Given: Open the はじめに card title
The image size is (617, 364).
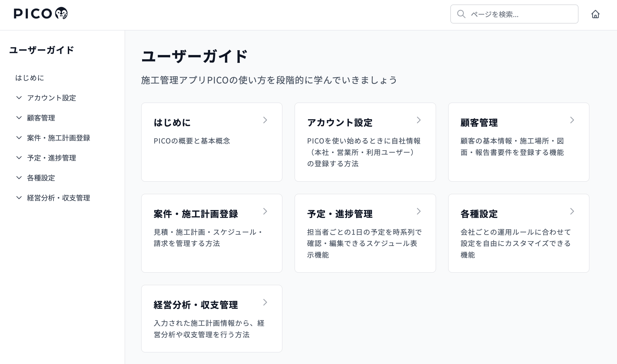Looking at the screenshot, I should (x=172, y=123).
